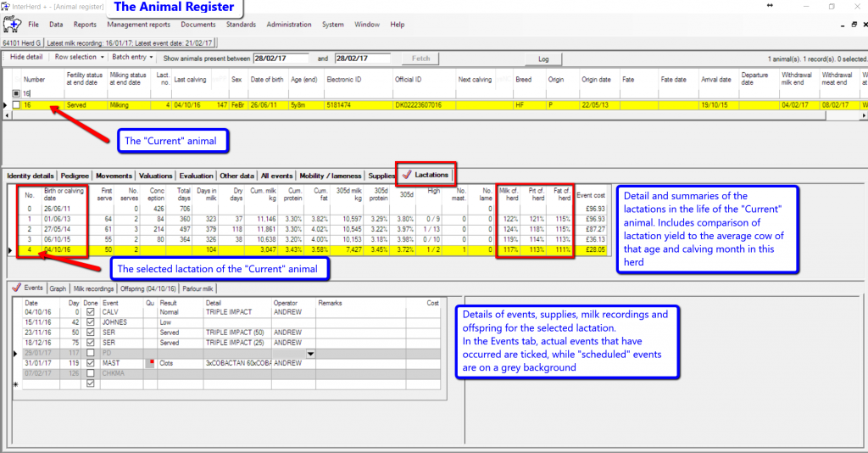Switch to All events tab

[277, 176]
